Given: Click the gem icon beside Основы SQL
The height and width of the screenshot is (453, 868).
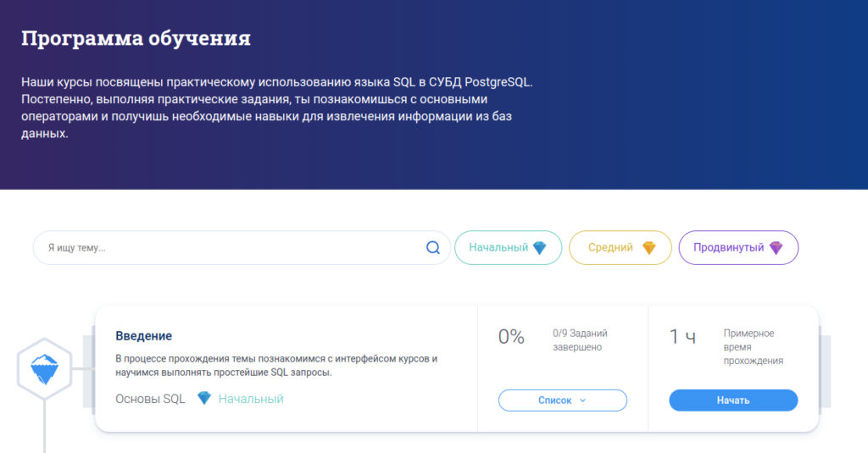Looking at the screenshot, I should coord(203,398).
